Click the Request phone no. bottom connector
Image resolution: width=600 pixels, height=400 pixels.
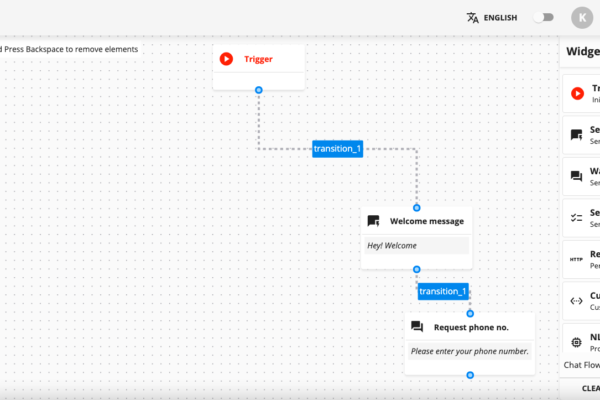pos(470,375)
